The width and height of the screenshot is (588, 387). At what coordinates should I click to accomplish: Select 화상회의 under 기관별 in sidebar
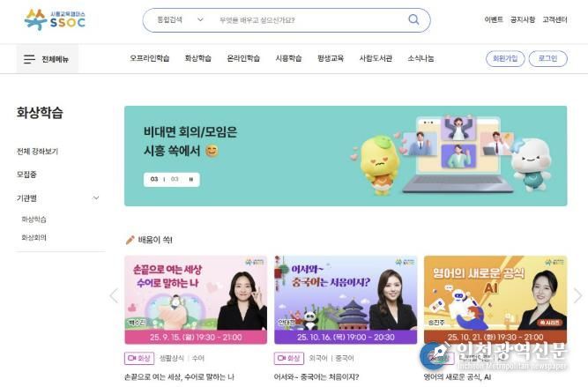coord(33,237)
